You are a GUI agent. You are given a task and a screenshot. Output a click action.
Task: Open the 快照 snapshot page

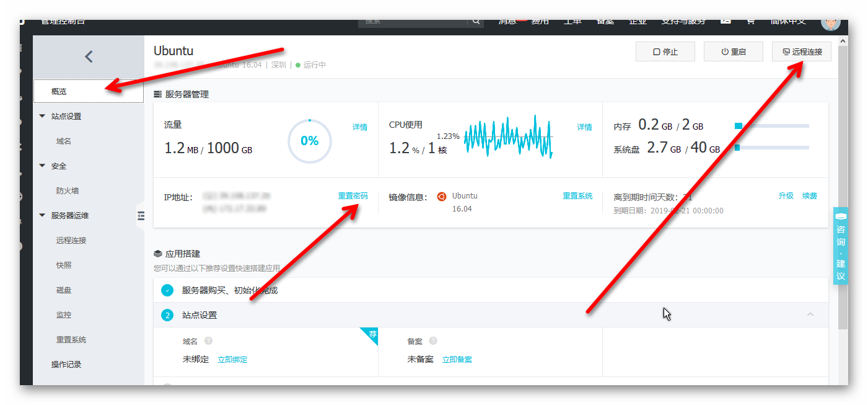(64, 265)
